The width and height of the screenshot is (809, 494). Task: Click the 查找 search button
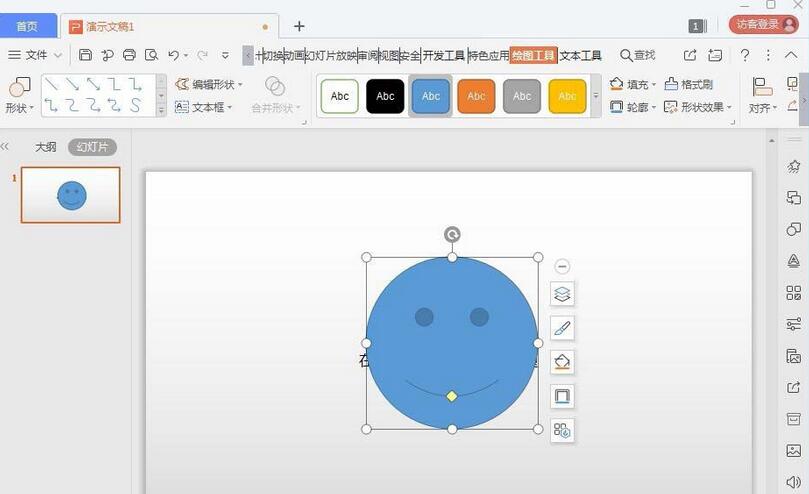tap(638, 55)
